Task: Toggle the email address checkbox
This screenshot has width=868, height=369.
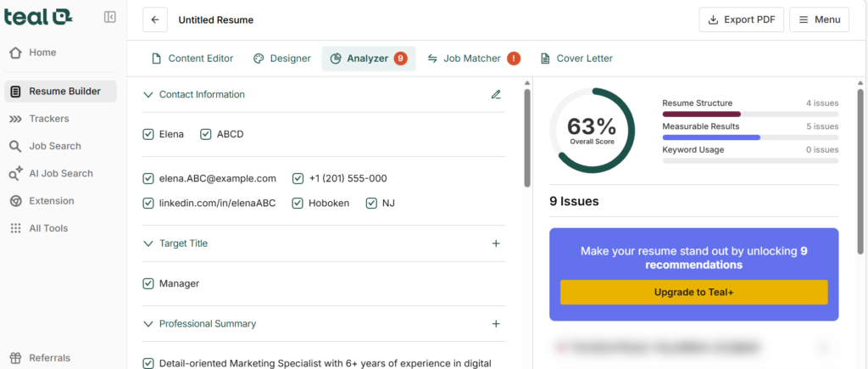Action: point(148,179)
